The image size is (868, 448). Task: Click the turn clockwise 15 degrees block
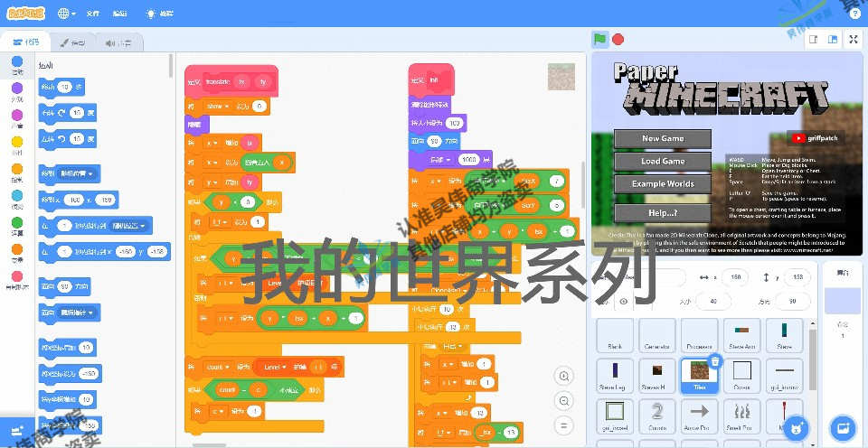pyautogui.click(x=68, y=114)
